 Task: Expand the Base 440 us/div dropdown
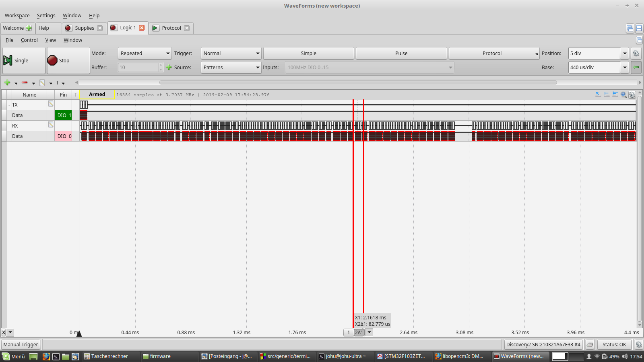625,68
